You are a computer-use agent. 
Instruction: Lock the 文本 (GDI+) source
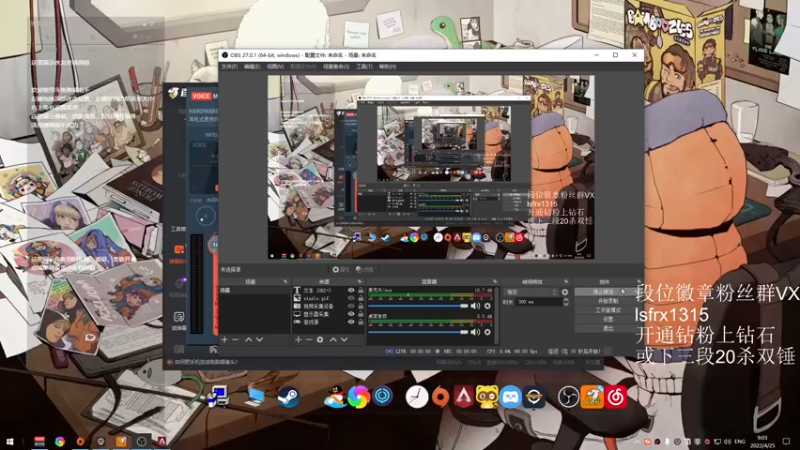[x=361, y=290]
